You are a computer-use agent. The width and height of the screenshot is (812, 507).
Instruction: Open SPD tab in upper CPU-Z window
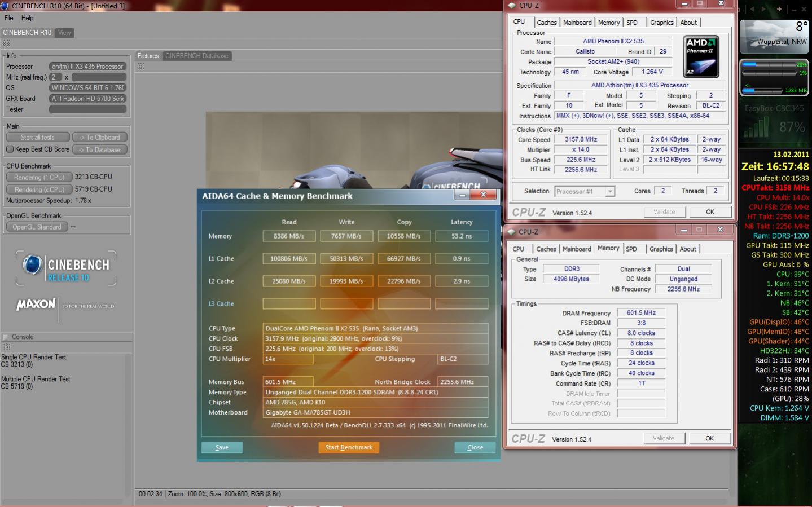tap(632, 23)
